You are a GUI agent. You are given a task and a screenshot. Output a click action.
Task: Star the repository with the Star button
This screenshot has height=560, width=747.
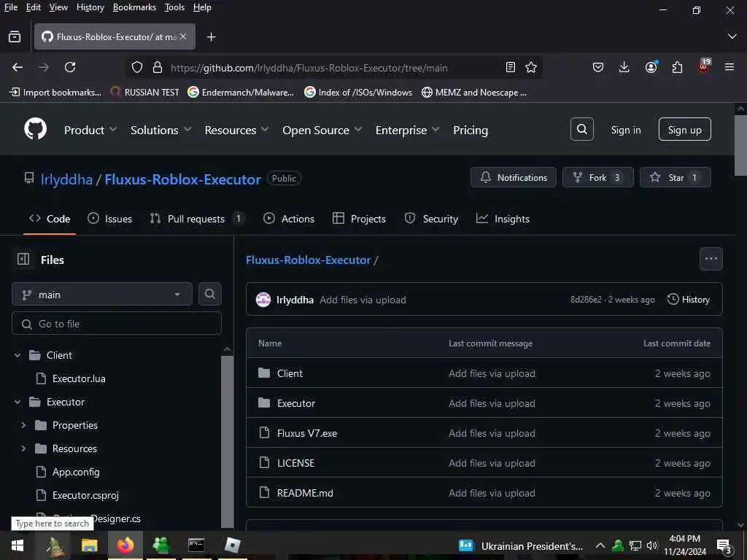(x=675, y=177)
